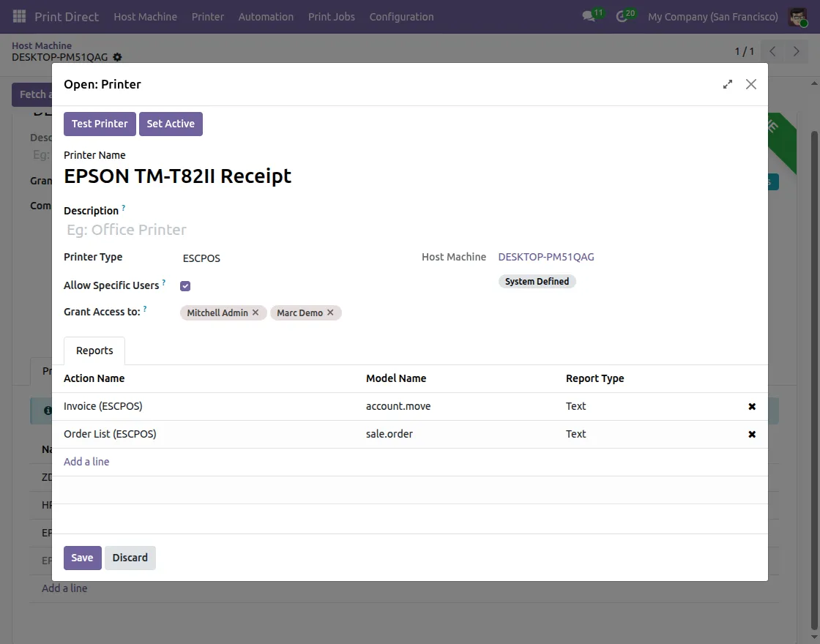The image size is (820, 644).
Task: Delete the Invoice (ESCPOS) report row
Action: tap(751, 406)
